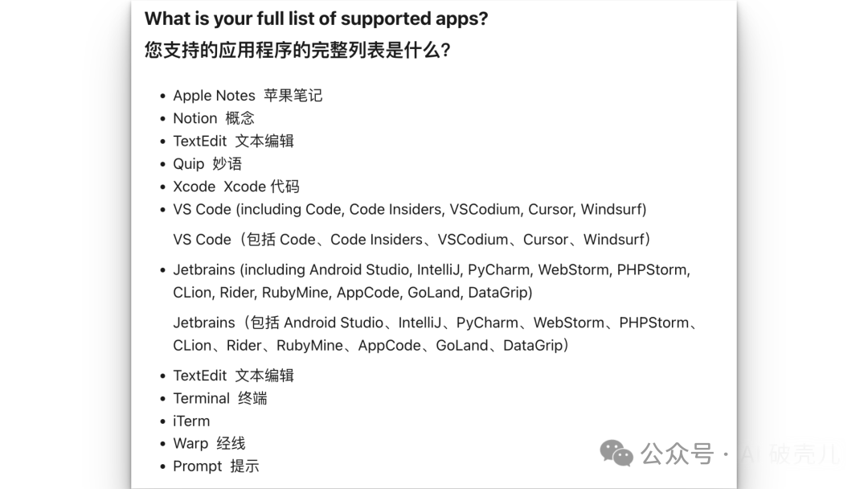
Task: Click the WeChat logo icon in the watermark
Action: coord(617,454)
